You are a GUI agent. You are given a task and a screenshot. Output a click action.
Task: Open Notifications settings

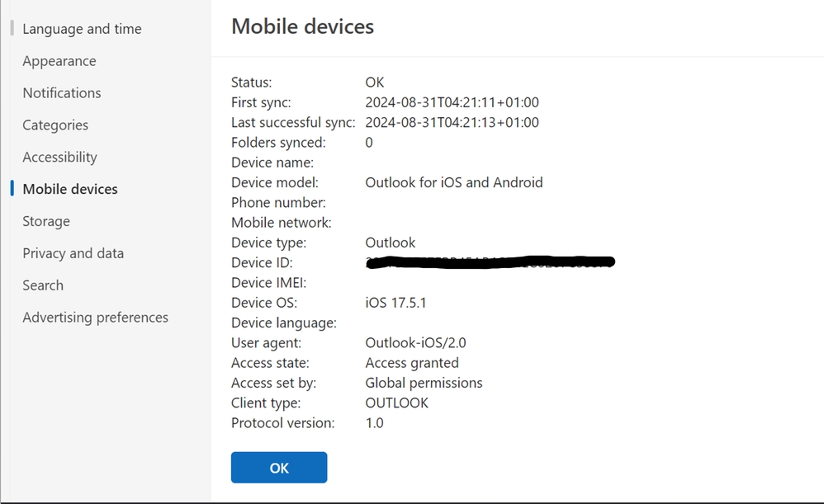[x=62, y=92]
